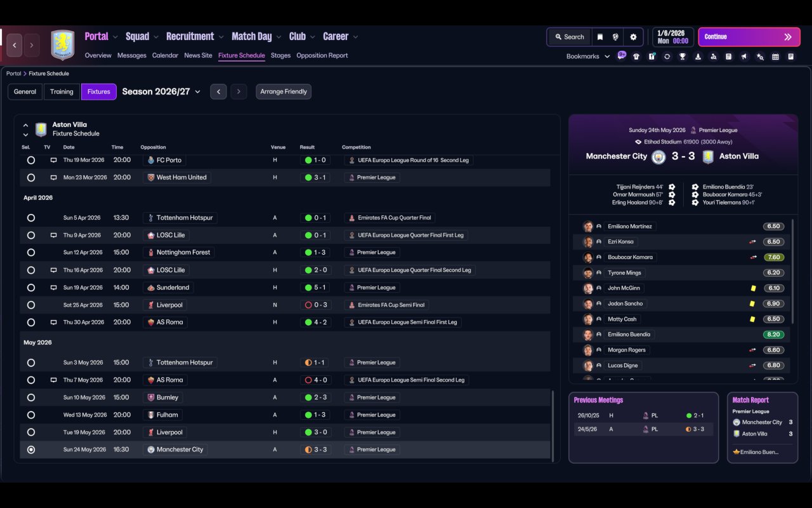Select the Nottingham Forest fixture radio button
The width and height of the screenshot is (812, 508).
tap(31, 253)
